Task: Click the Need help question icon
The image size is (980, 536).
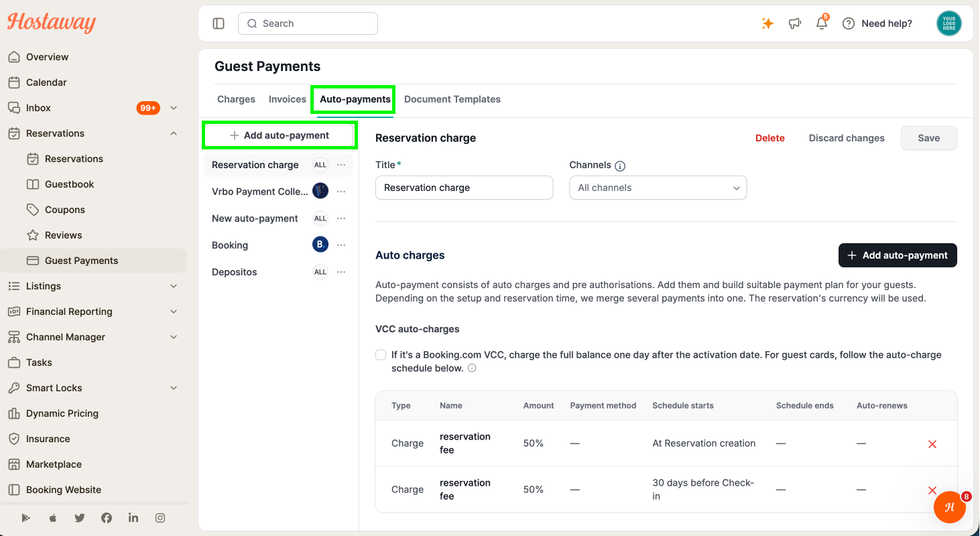Action: [849, 23]
